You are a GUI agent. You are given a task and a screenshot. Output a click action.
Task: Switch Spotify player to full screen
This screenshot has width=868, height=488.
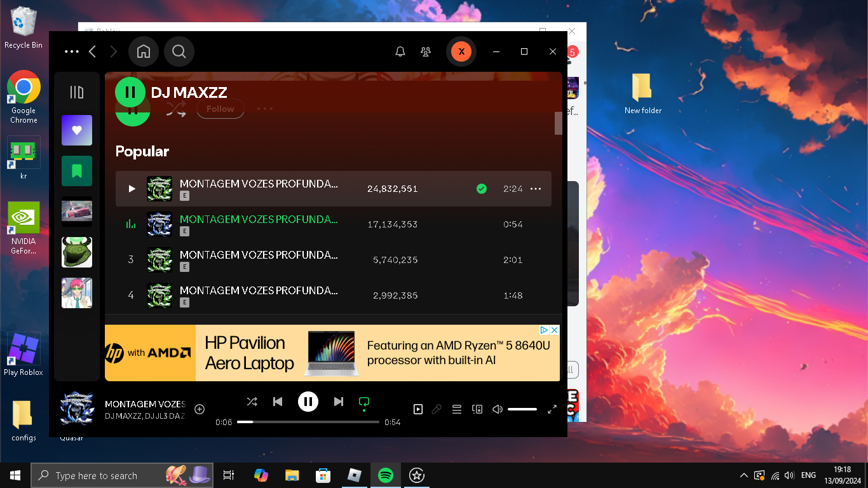click(552, 409)
